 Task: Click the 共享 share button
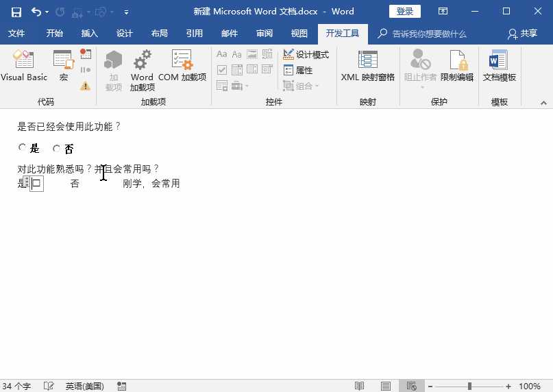pyautogui.click(x=522, y=34)
